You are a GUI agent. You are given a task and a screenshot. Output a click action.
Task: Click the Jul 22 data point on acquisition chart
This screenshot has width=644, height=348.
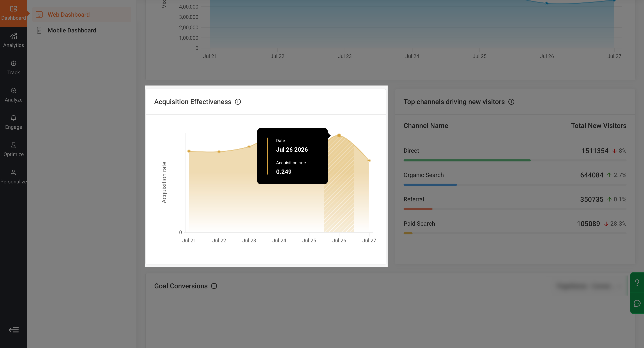point(219,152)
